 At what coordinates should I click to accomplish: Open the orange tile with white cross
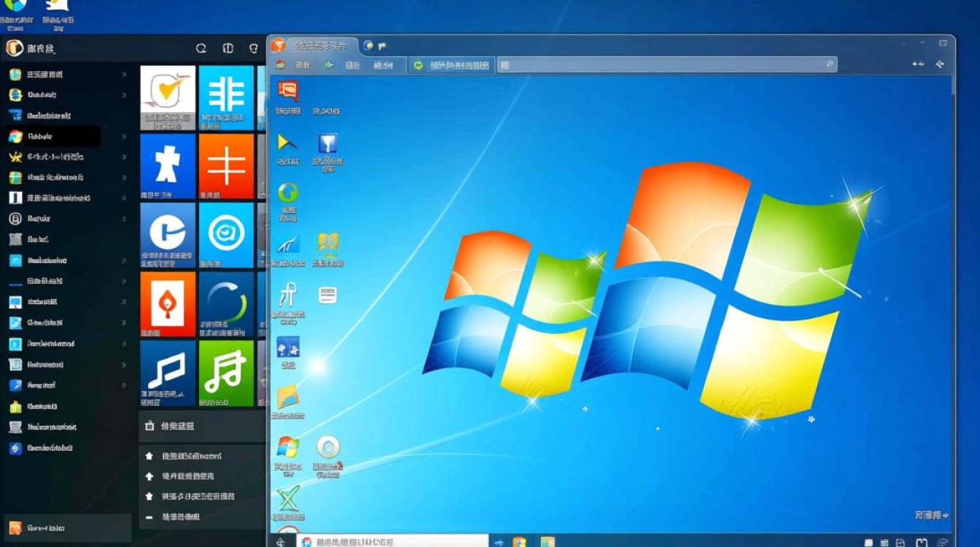(226, 166)
